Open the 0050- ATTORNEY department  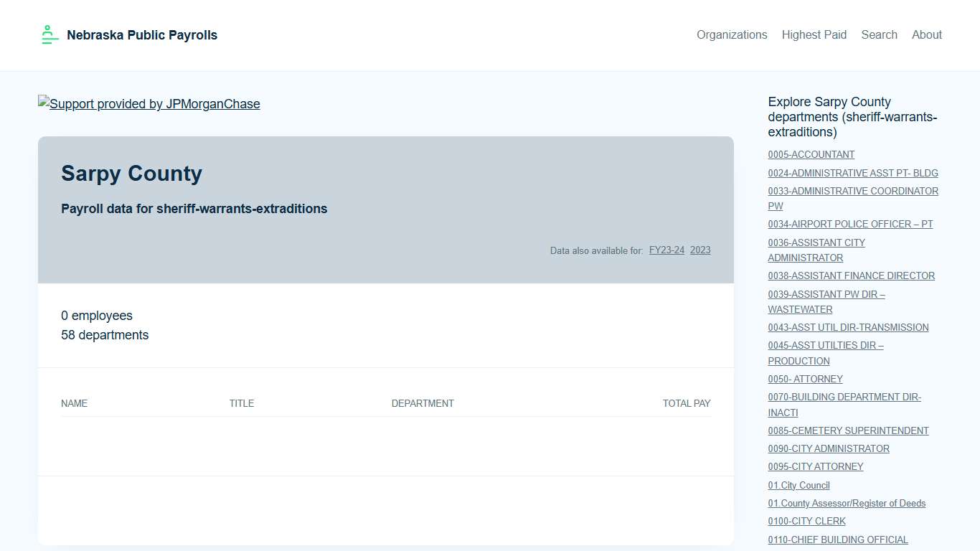tap(805, 379)
